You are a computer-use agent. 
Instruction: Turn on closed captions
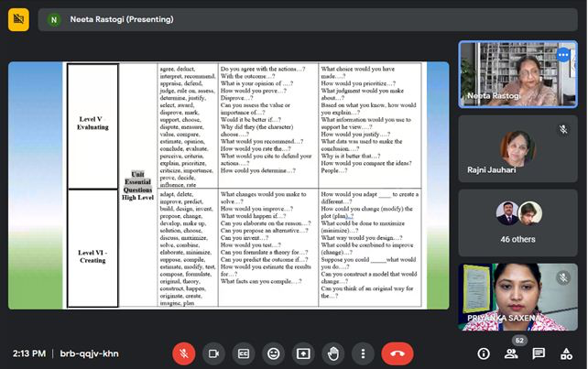click(x=244, y=353)
